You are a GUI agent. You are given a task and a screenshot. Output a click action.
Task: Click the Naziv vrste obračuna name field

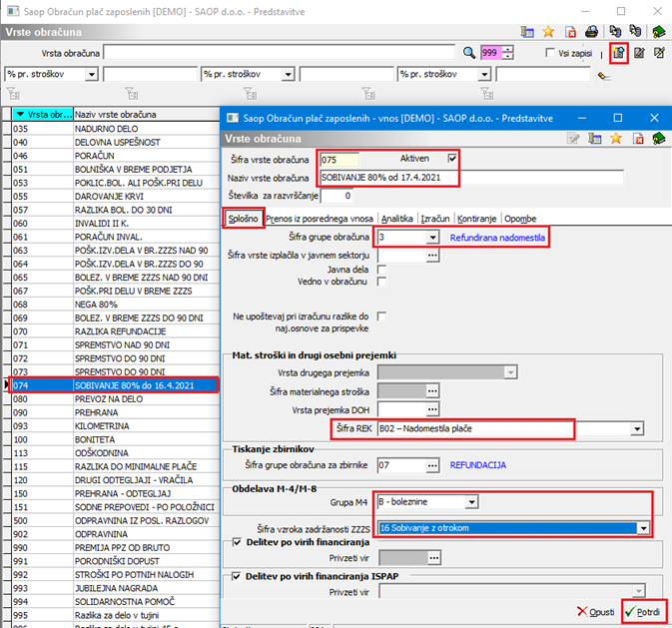[x=471, y=178]
